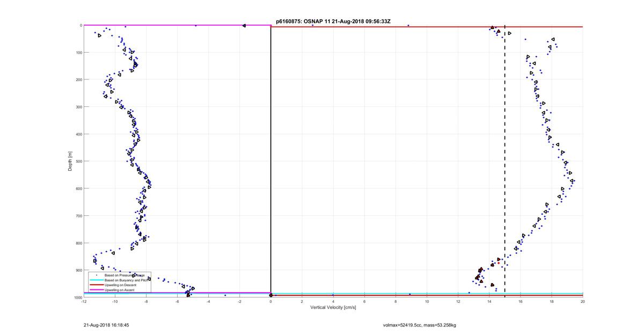The width and height of the screenshot is (644, 334).
Task: Click the x-axis tick label '8'
Action: click(396, 302)
